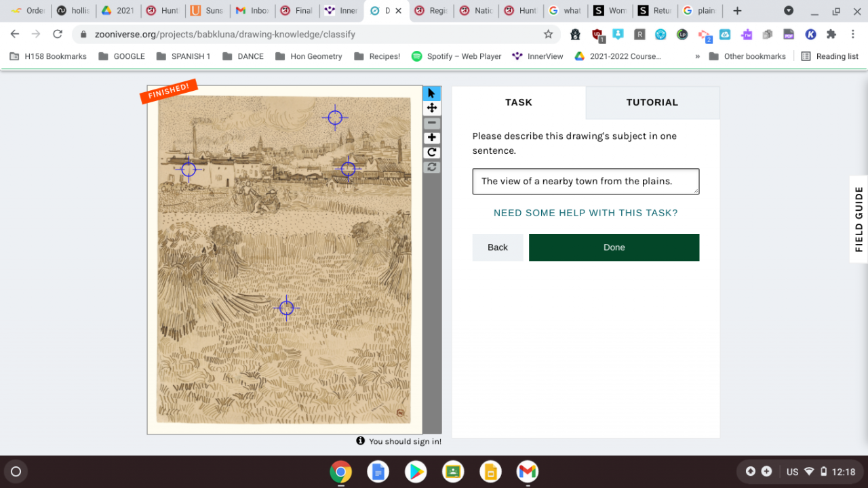
Task: Switch to the TASK tab
Action: [x=519, y=102]
